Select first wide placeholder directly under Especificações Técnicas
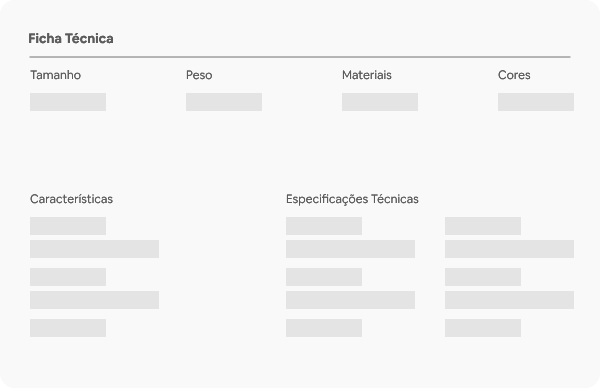 point(350,249)
